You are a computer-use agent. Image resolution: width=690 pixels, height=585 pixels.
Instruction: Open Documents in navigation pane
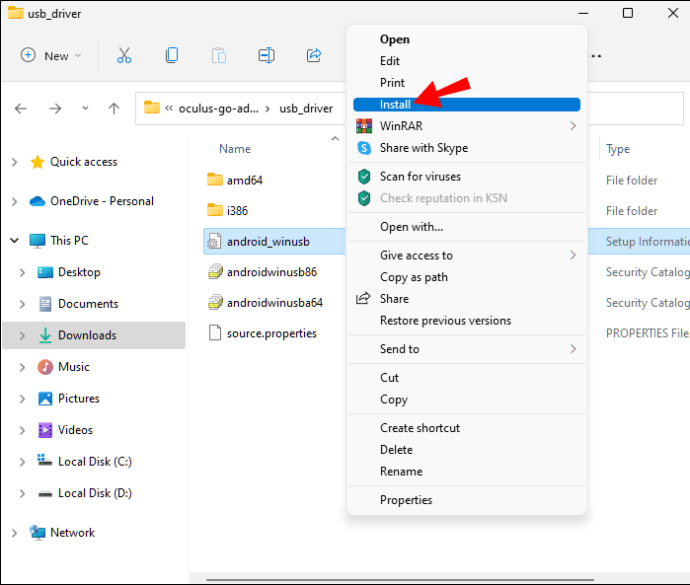(x=88, y=304)
